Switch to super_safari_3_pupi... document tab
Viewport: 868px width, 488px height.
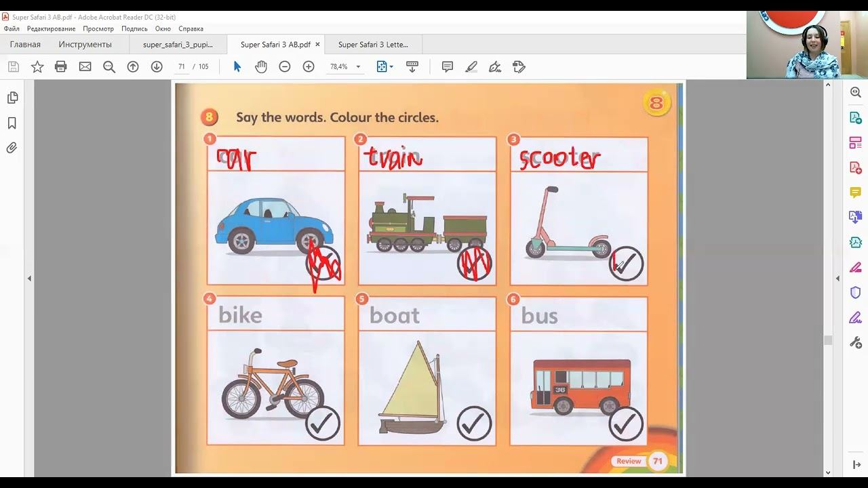click(x=178, y=45)
